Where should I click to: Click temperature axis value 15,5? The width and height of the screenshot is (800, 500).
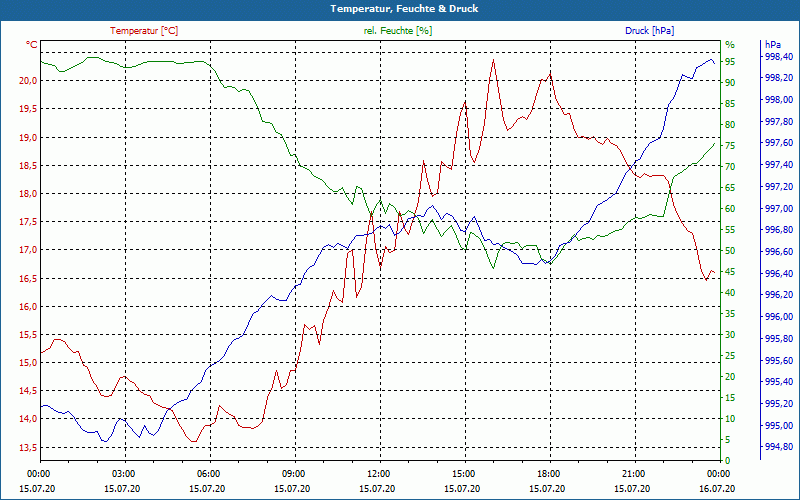[29, 335]
